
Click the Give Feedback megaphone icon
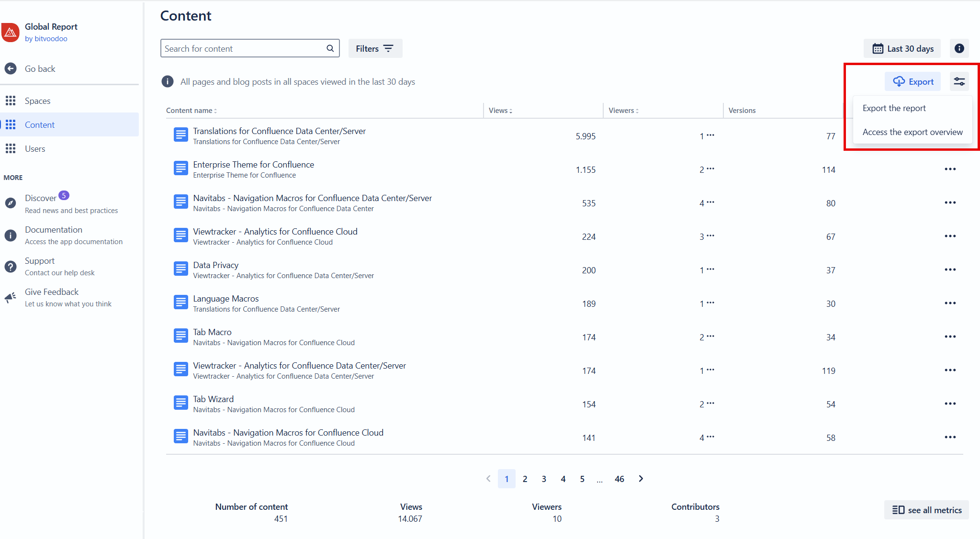click(x=11, y=297)
